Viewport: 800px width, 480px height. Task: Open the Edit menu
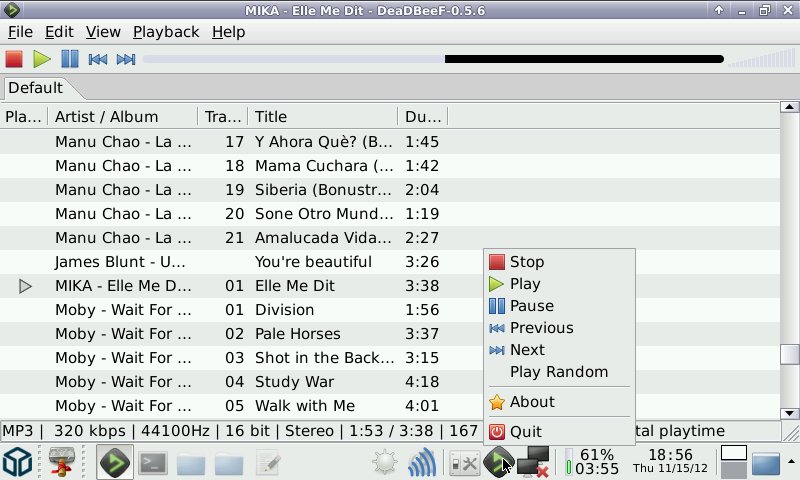pos(59,32)
